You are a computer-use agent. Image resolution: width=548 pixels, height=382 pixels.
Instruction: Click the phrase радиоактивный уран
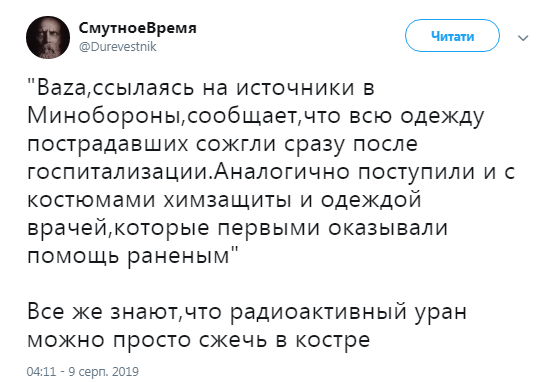(348, 313)
